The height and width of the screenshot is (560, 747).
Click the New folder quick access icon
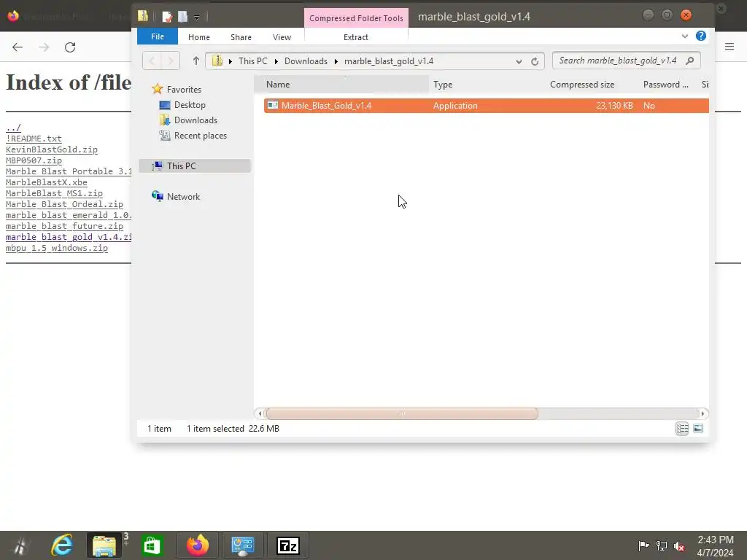point(182,17)
